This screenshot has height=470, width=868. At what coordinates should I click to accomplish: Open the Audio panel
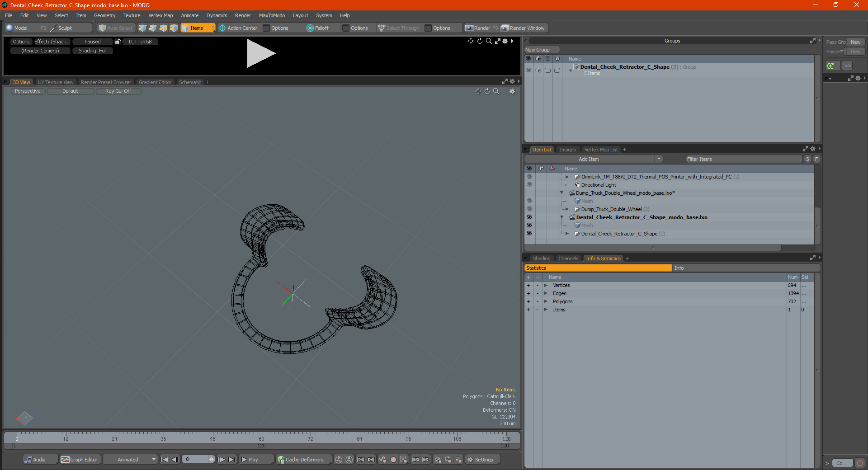(x=40, y=460)
